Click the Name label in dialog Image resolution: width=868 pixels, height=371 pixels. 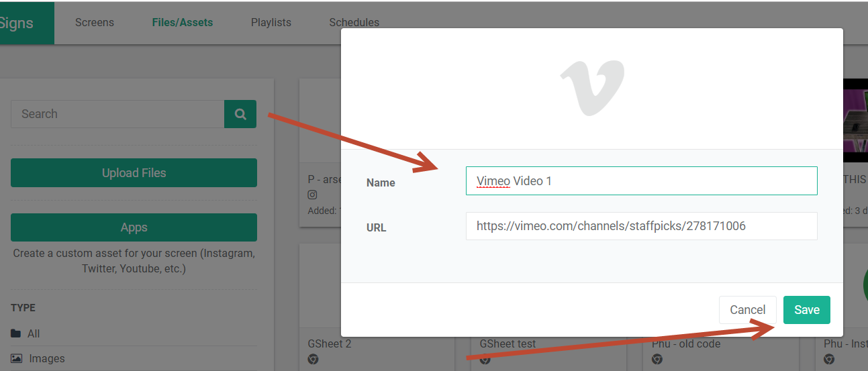point(381,182)
